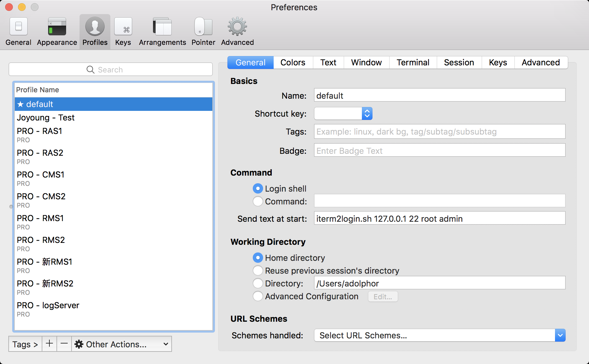Select the default profile row
This screenshot has width=589, height=364.
(114, 104)
